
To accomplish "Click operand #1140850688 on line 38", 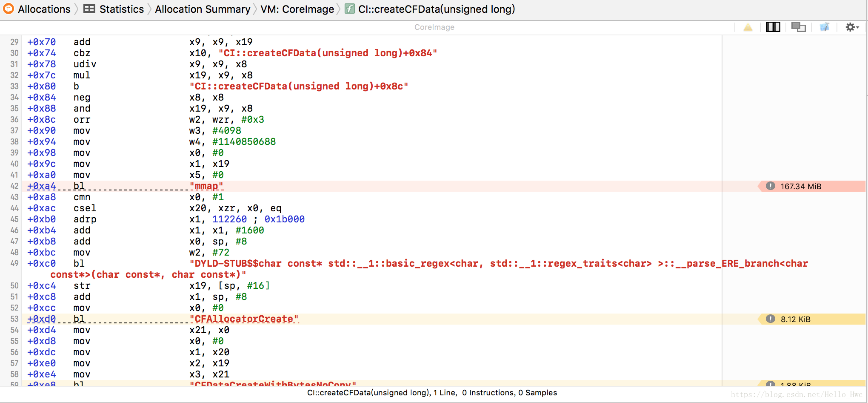I will tap(244, 142).
